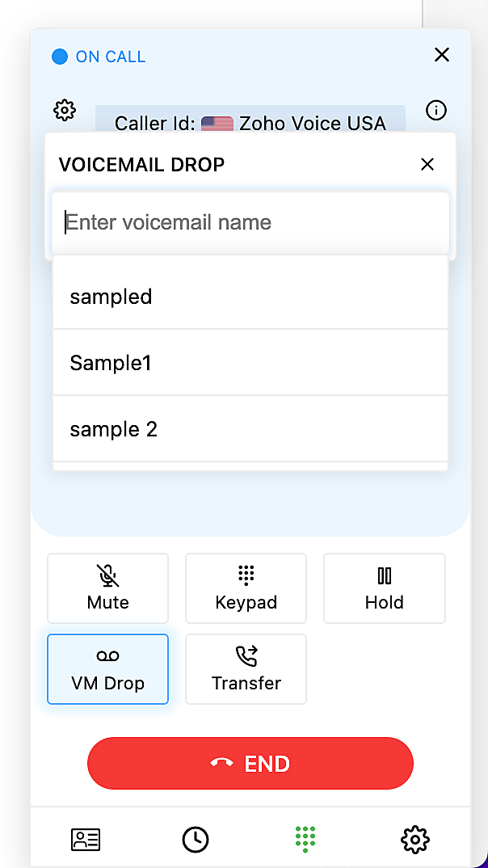Viewport: 488px width, 868px height.
Task: Open the Caller Id selector
Action: coord(250,123)
